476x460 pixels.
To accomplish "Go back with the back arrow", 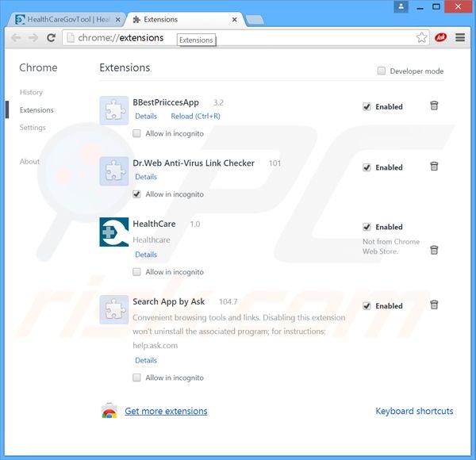I will point(16,37).
